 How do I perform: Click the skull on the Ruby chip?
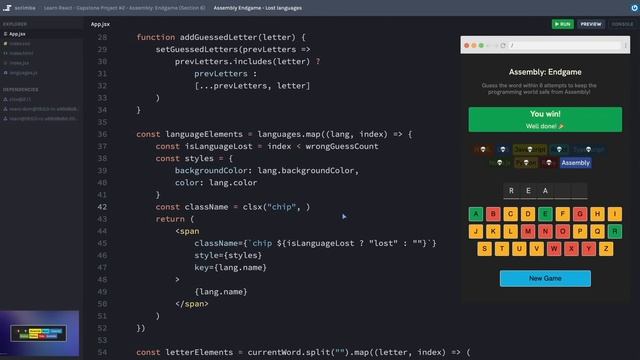(549, 163)
